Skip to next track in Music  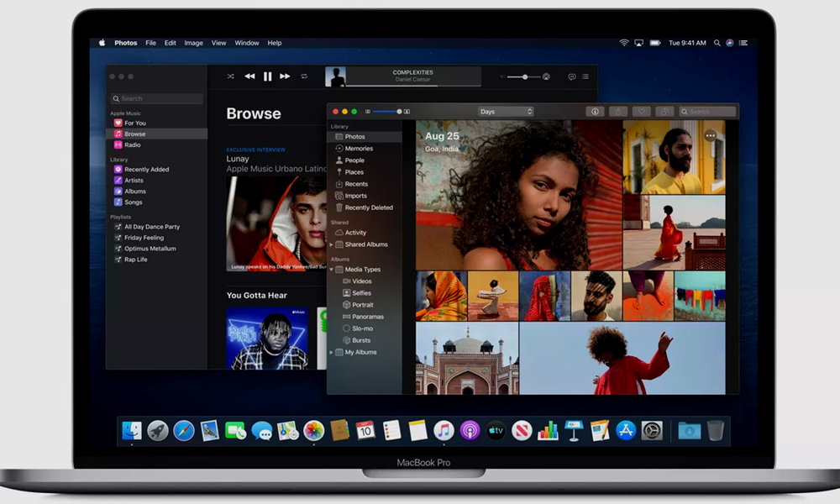point(285,76)
